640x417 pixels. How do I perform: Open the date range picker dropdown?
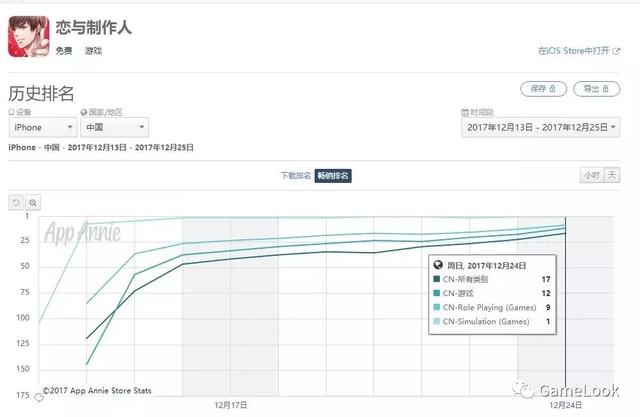pyautogui.click(x=541, y=127)
